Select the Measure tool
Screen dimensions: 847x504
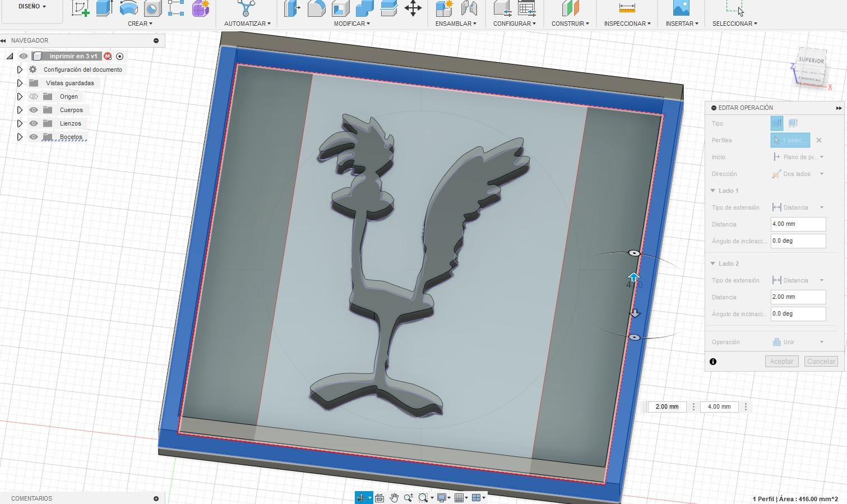(x=627, y=8)
